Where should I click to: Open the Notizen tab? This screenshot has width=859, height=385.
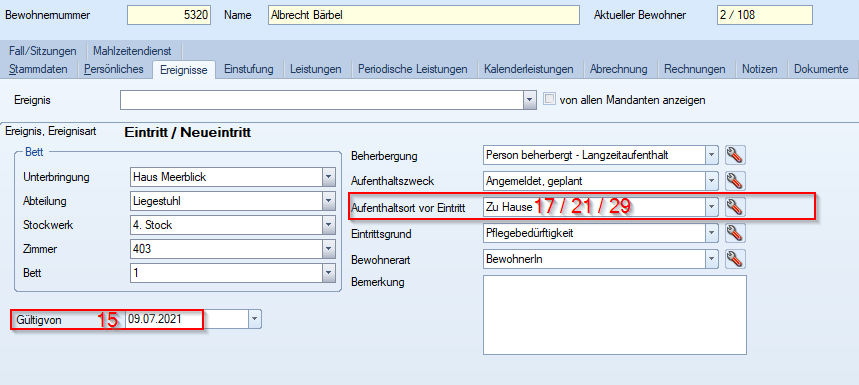coord(760,69)
